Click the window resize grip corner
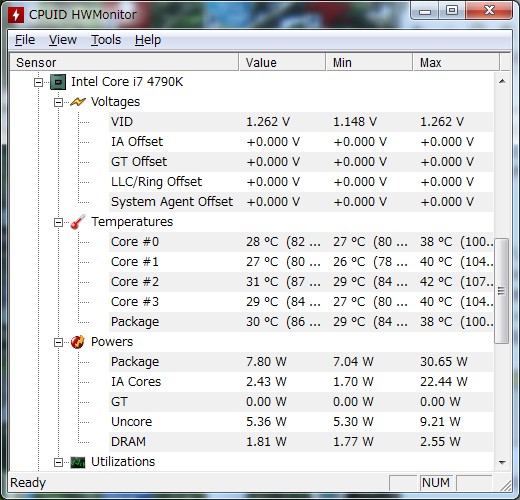The height and width of the screenshot is (500, 520). point(505,485)
